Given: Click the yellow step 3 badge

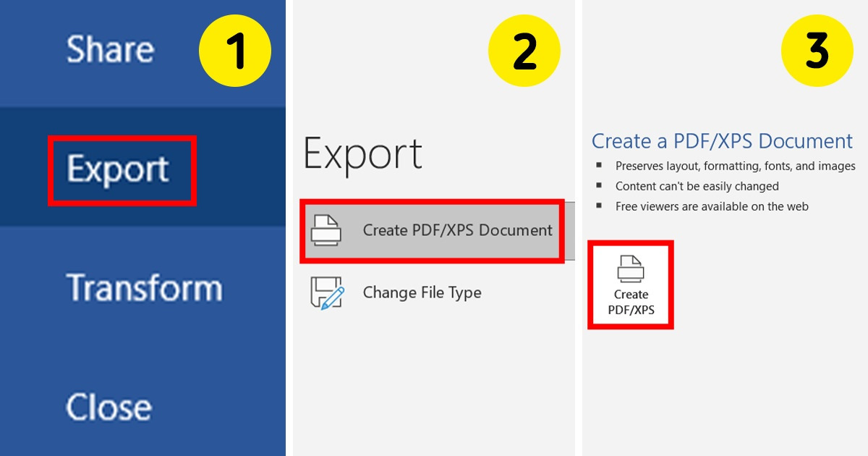Looking at the screenshot, I should pyautogui.click(x=818, y=51).
